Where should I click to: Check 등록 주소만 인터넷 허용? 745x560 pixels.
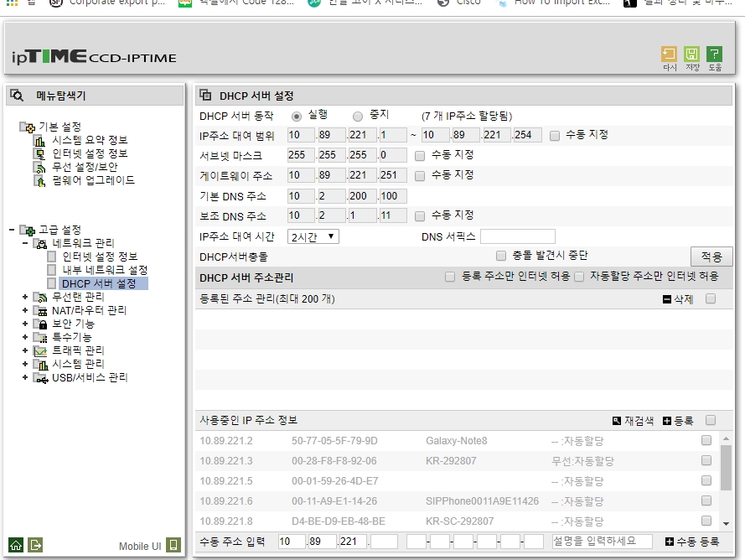click(x=450, y=277)
